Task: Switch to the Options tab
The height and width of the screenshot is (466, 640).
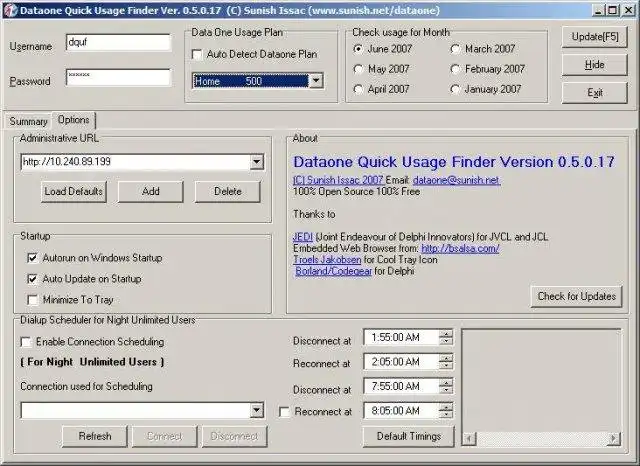Action: [x=73, y=120]
